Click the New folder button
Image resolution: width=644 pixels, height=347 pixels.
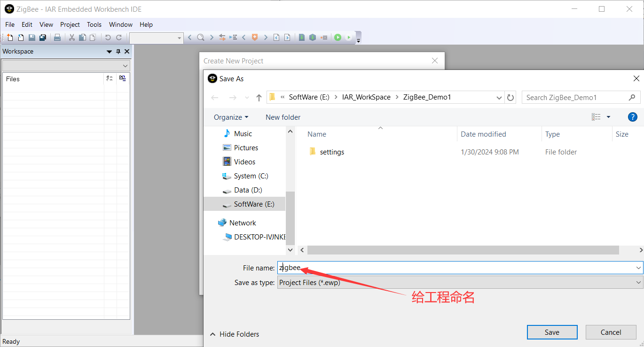click(x=283, y=117)
